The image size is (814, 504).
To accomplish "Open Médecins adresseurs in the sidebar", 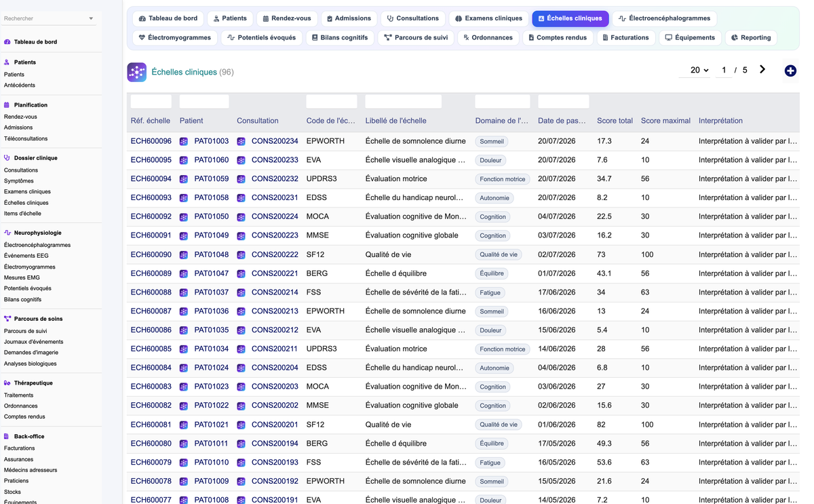I will pyautogui.click(x=31, y=470).
